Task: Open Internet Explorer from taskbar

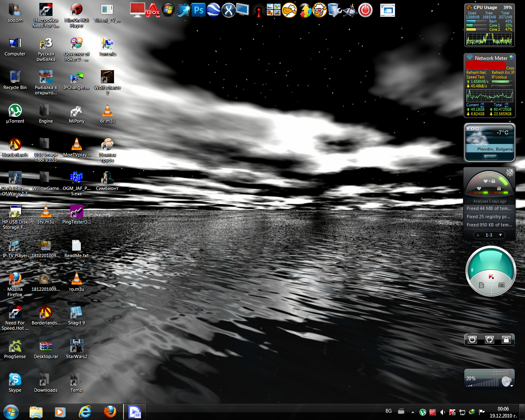Action: pos(85,412)
